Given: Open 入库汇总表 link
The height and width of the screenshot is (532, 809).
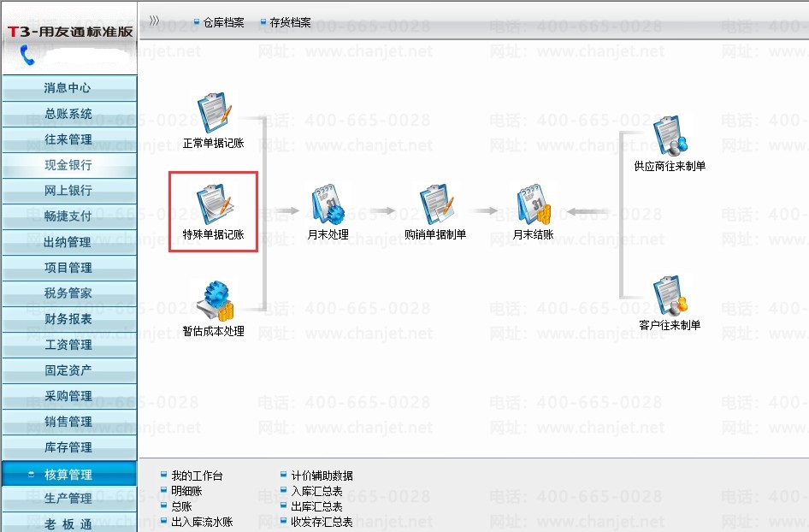Looking at the screenshot, I should tap(316, 491).
